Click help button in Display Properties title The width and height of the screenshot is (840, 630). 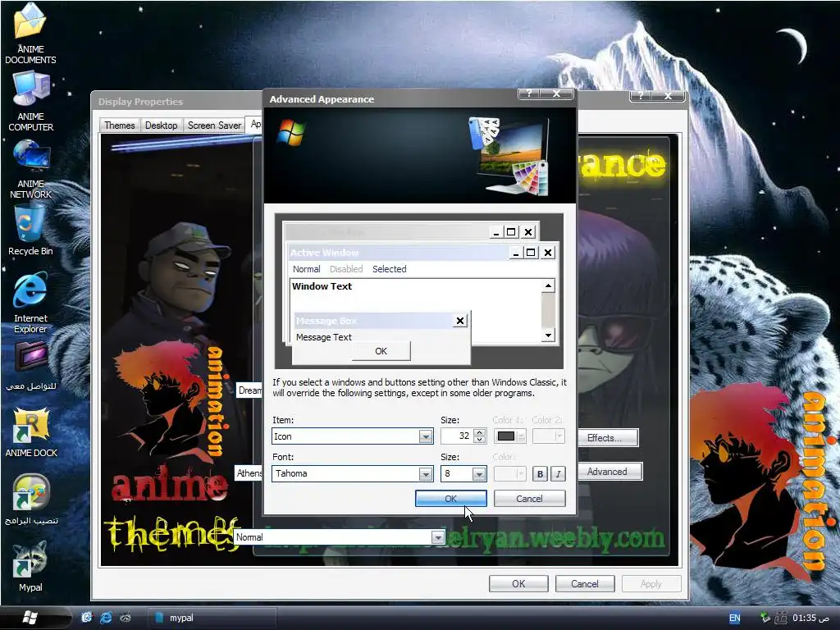640,96
